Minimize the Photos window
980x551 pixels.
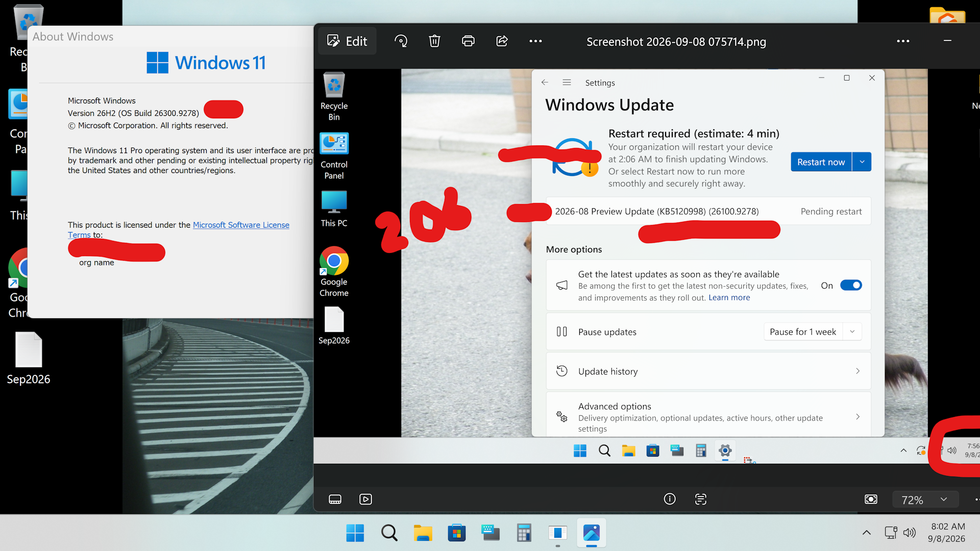[947, 41]
